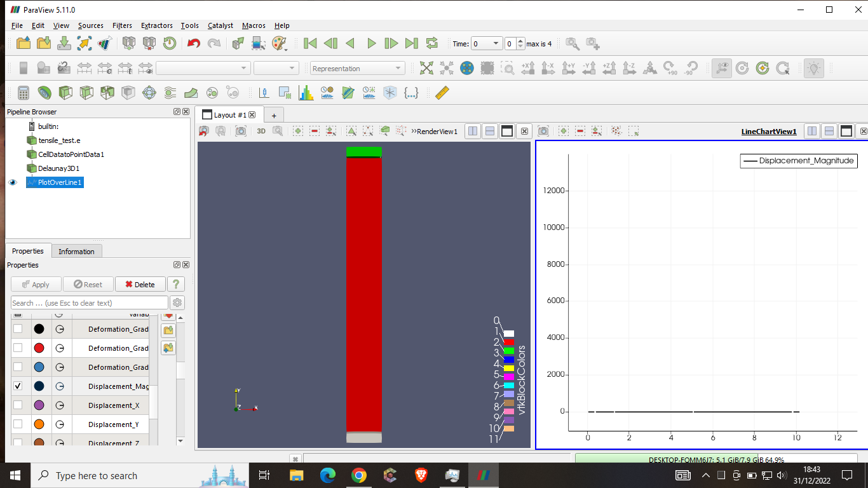Expand the Search filter settings gear menu
This screenshot has height=488, width=868.
point(177,302)
